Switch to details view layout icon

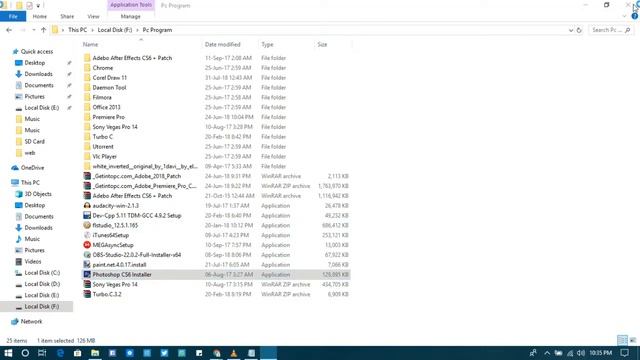(x=622, y=340)
